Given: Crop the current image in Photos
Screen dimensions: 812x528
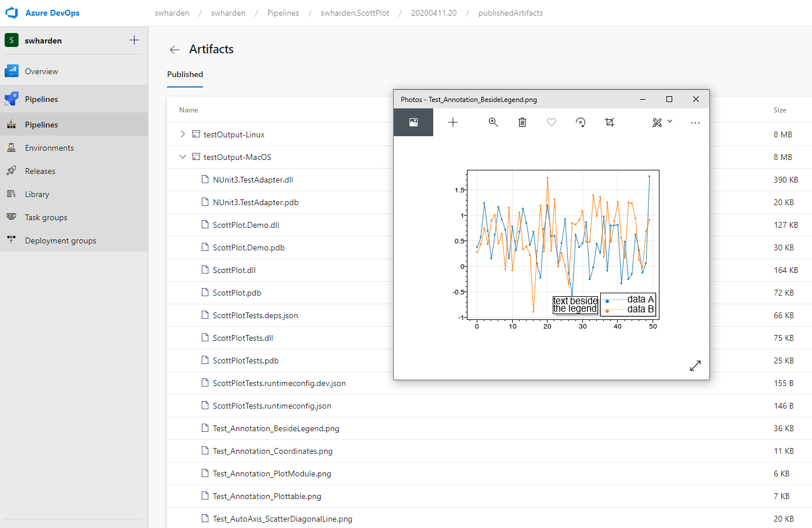Looking at the screenshot, I should [x=609, y=122].
